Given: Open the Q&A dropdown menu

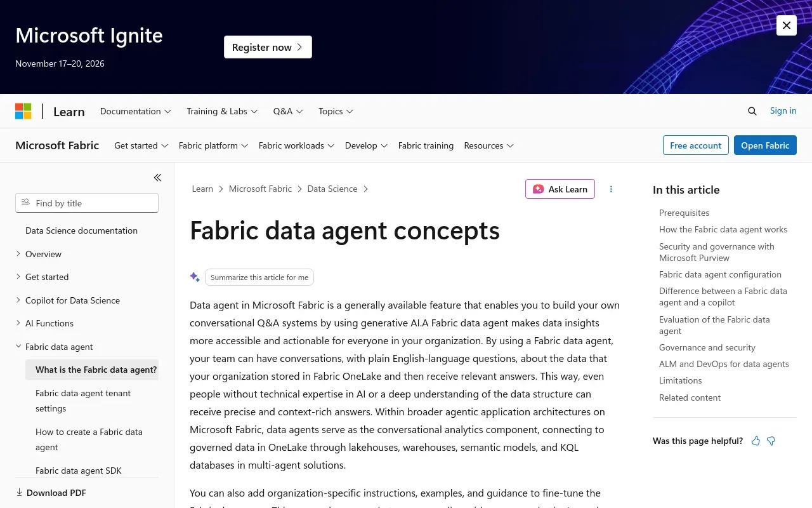Looking at the screenshot, I should click(288, 111).
